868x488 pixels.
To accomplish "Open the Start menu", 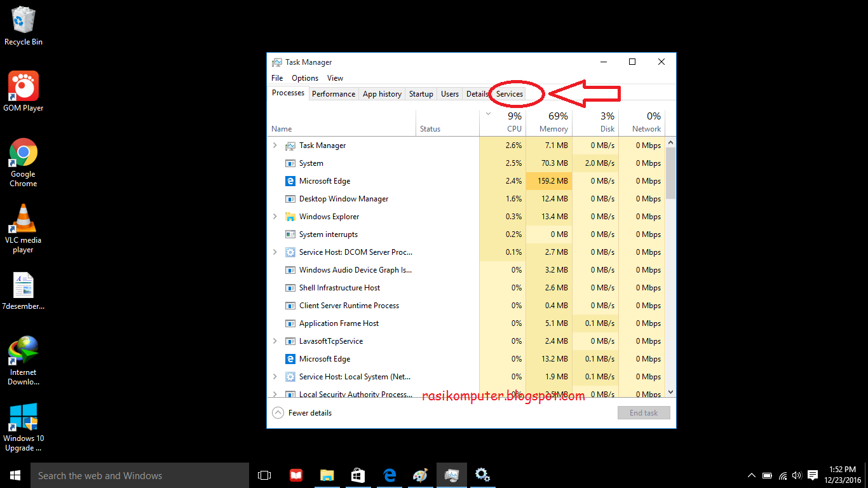I will (15, 475).
